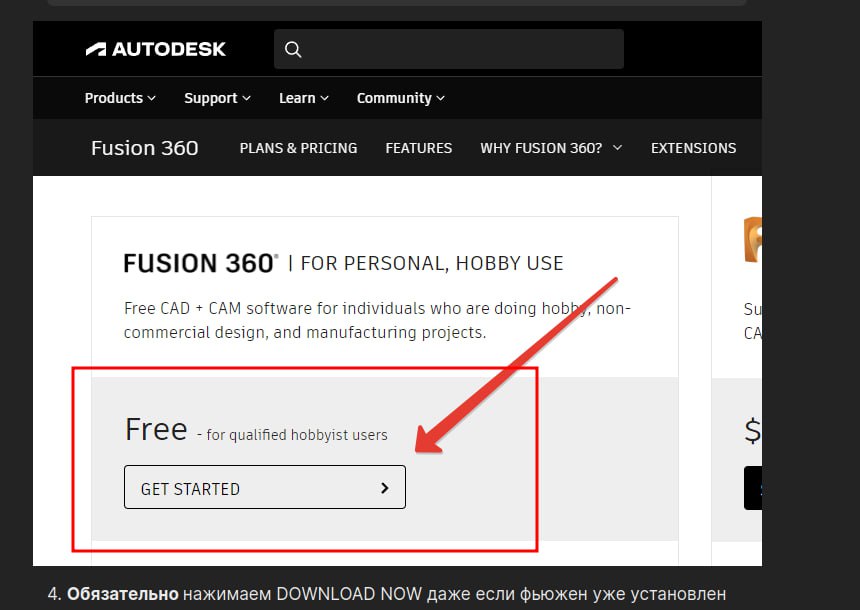
Task: Click the Autodesk logo
Action: pyautogui.click(x=155, y=49)
